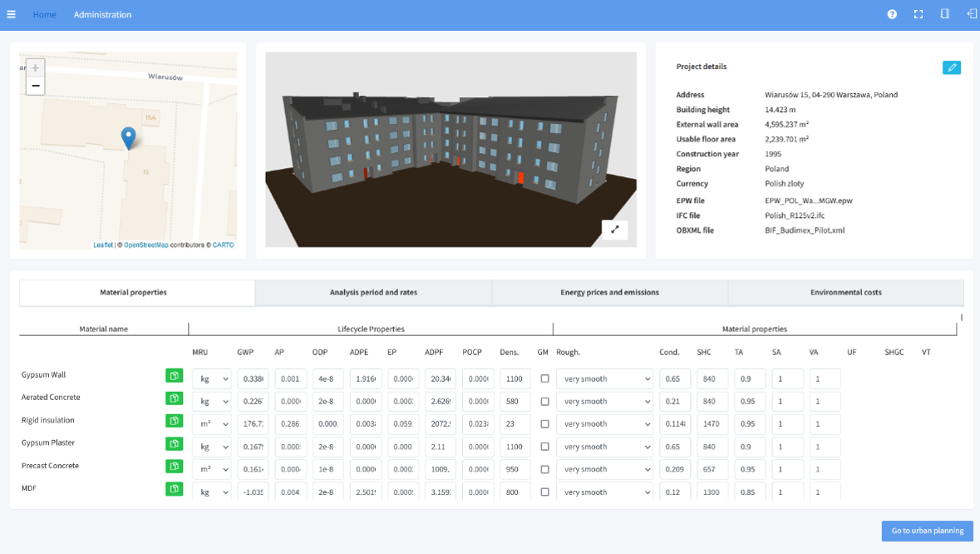Screen dimensions: 980x554
Task: Toggle GM checkbox for MDF
Action: pyautogui.click(x=545, y=492)
